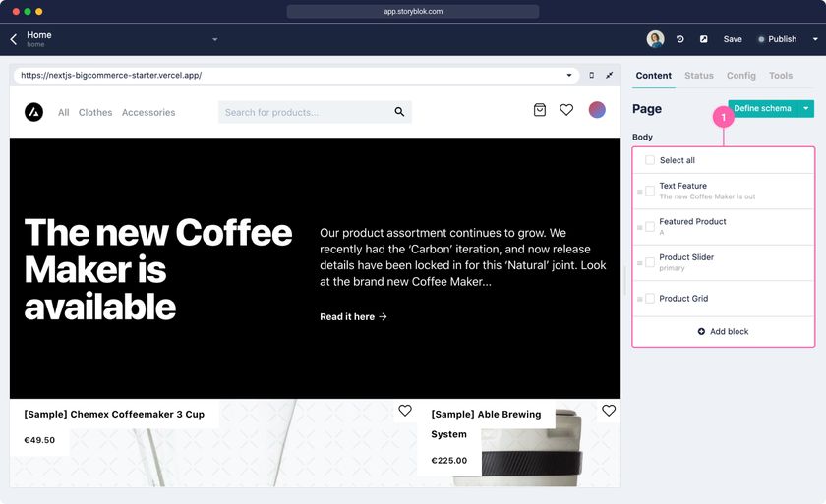
Task: Click the gradient profile avatar in the preview
Action: 597,110
